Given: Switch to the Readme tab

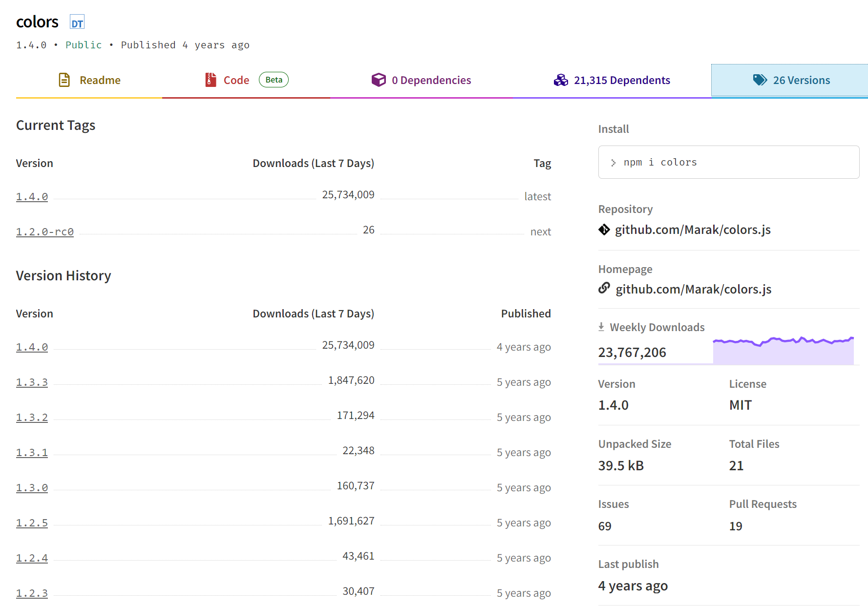Looking at the screenshot, I should (x=100, y=80).
